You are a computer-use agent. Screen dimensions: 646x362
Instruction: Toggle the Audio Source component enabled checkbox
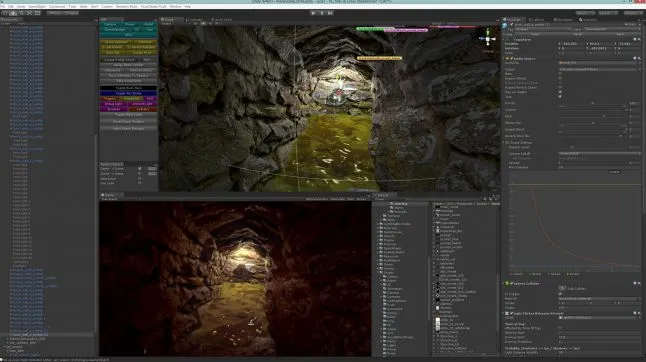tap(511, 59)
